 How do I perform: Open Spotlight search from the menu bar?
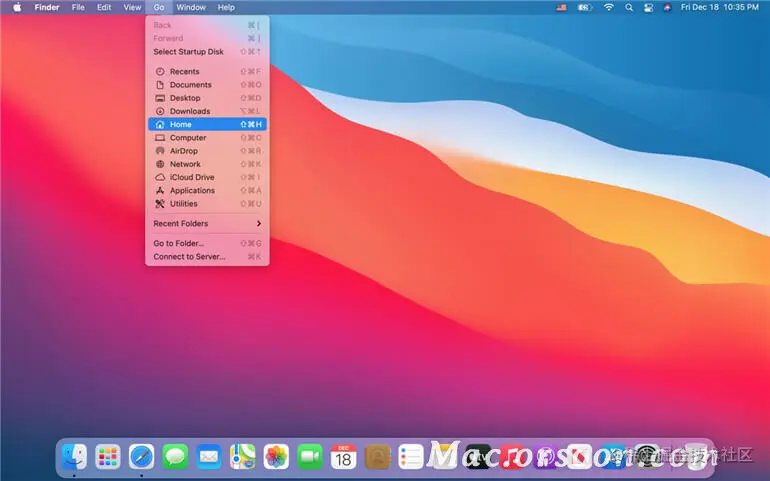[x=629, y=7]
